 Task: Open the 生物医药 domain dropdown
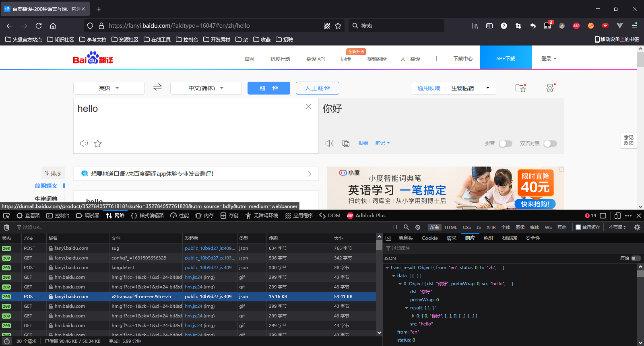click(471, 88)
